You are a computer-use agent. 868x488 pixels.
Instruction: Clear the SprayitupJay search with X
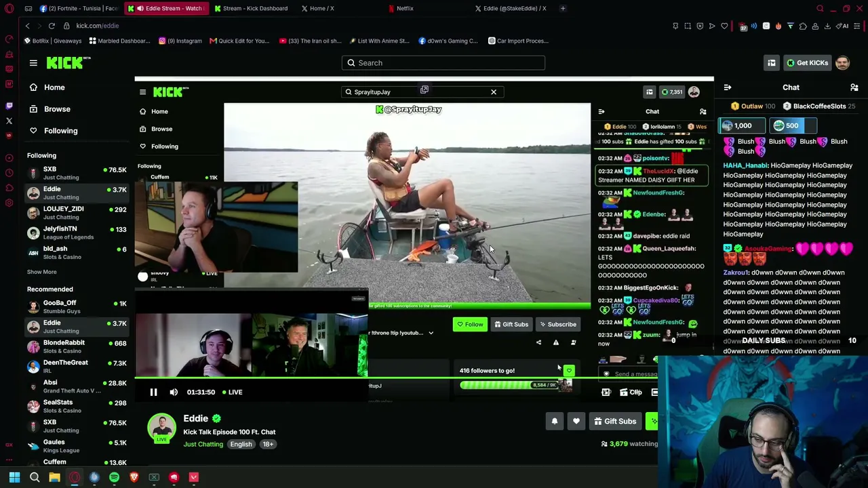coord(494,92)
